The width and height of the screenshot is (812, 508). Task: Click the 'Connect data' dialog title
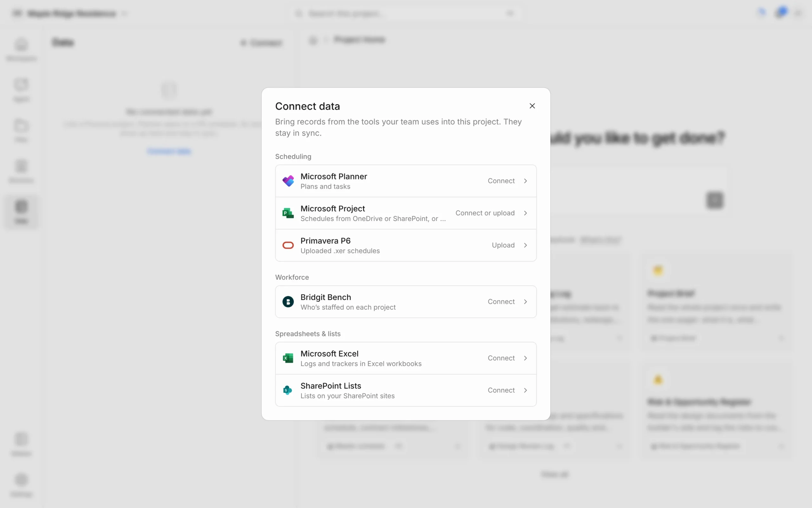point(307,106)
